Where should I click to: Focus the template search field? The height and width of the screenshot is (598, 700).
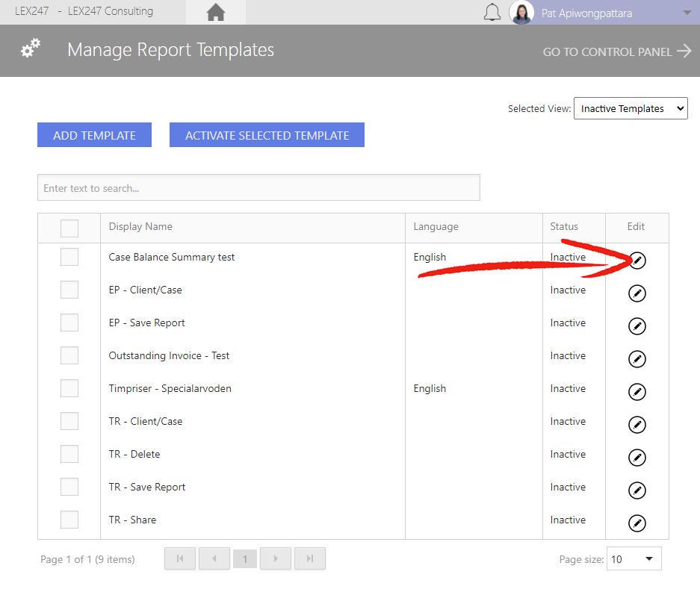[258, 188]
